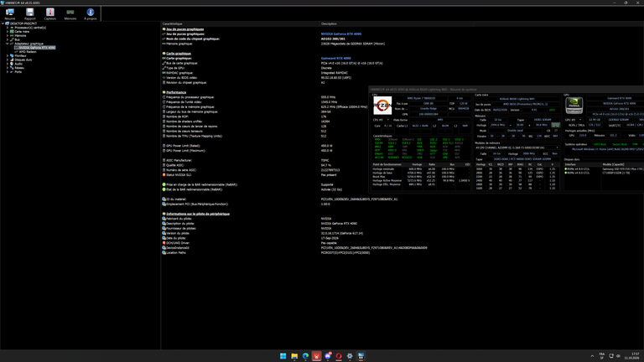Select the Location Paths row
Screen dimensions: 644x362
tap(267, 253)
